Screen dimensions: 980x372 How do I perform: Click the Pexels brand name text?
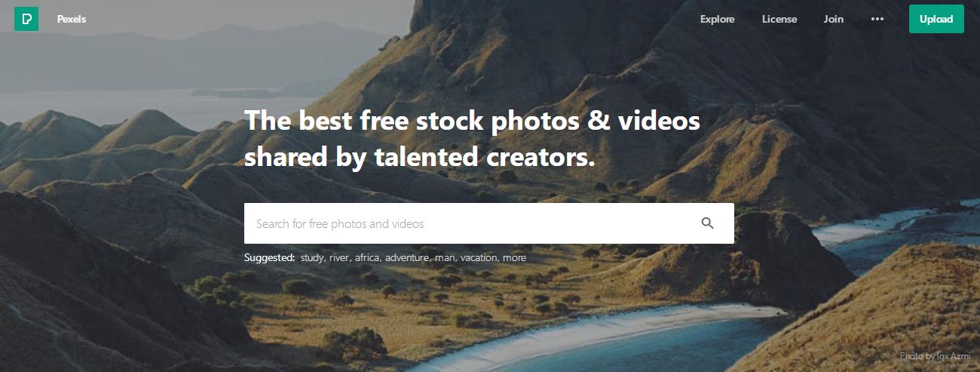click(x=72, y=20)
